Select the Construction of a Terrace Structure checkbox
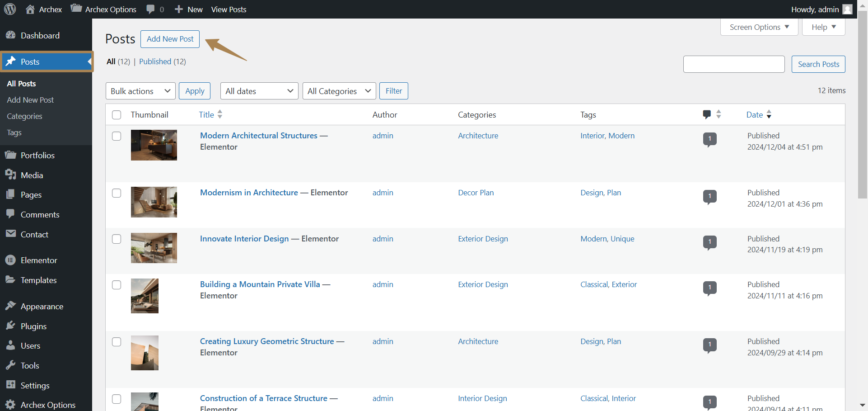The width and height of the screenshot is (868, 411). coord(117,399)
